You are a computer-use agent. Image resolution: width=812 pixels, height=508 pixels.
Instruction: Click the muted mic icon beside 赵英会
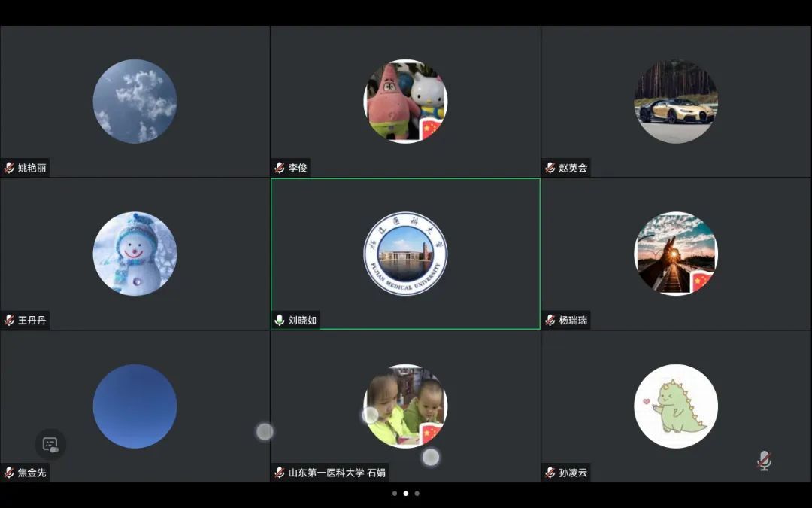pos(550,168)
